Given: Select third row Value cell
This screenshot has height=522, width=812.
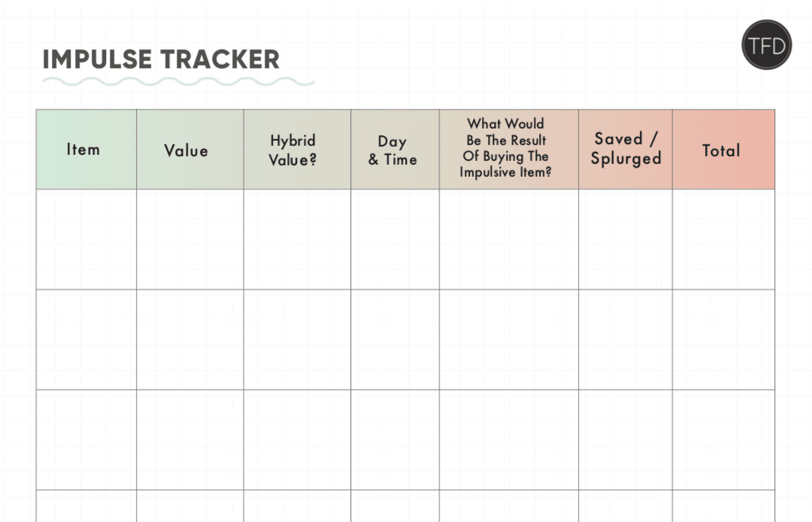Looking at the screenshot, I should coord(190,440).
